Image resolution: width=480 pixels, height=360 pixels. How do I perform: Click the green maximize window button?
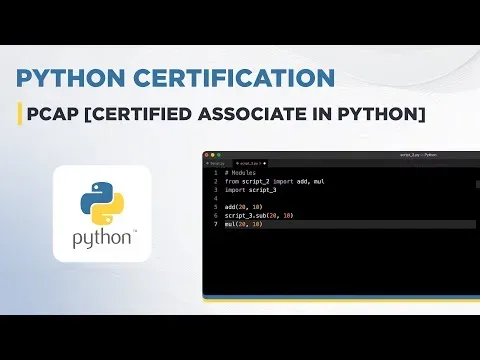click(219, 155)
